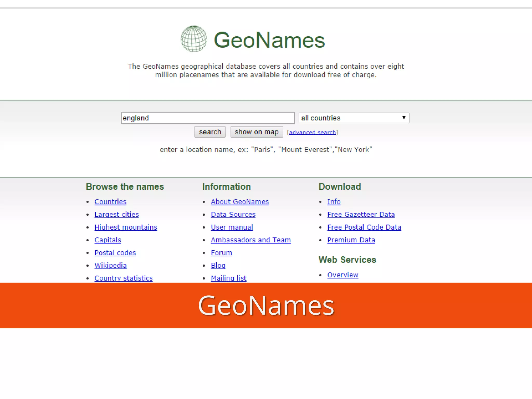Click the large green GeoNames title text

click(x=269, y=40)
